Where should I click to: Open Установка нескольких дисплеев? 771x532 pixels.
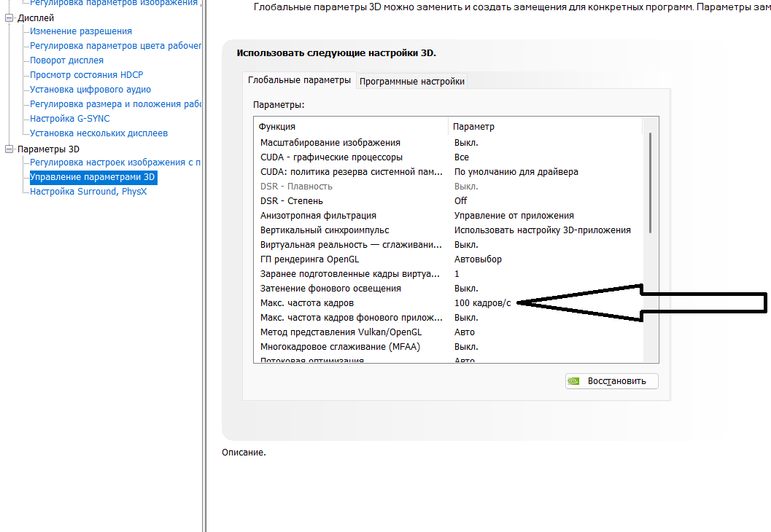[98, 133]
